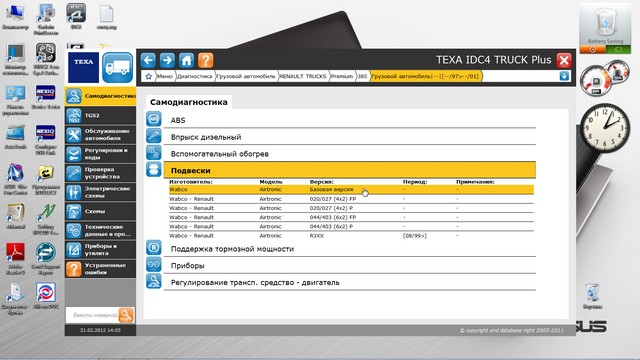The width and height of the screenshot is (640, 360).
Task: Expand the Приборы category row
Action: 350,266
